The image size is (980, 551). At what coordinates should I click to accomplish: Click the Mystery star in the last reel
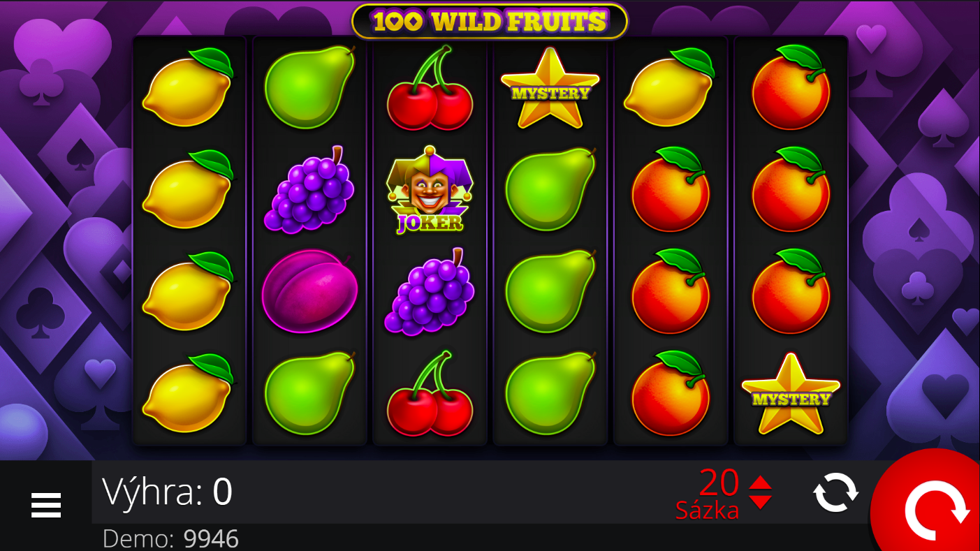point(791,394)
